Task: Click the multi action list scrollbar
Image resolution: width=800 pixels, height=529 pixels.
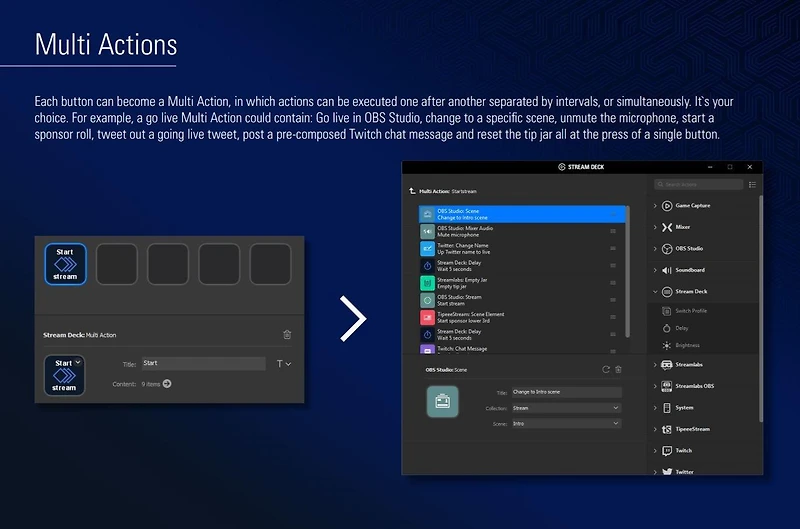Action: point(628,271)
